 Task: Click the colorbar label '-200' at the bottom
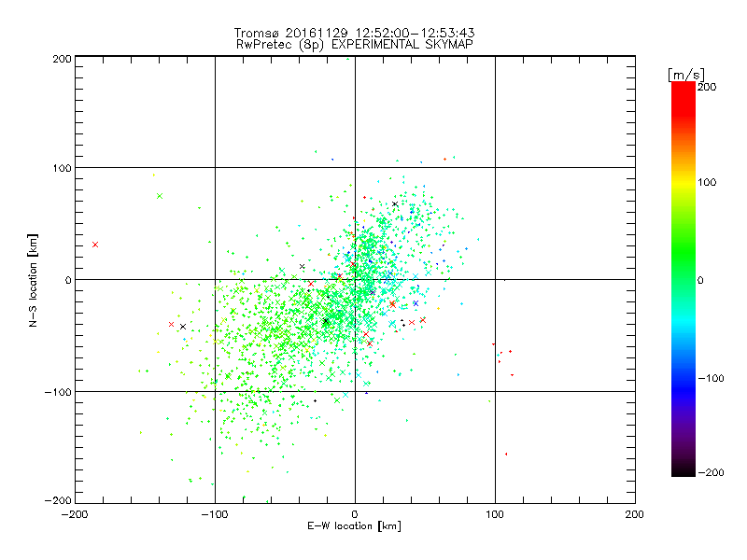711,472
